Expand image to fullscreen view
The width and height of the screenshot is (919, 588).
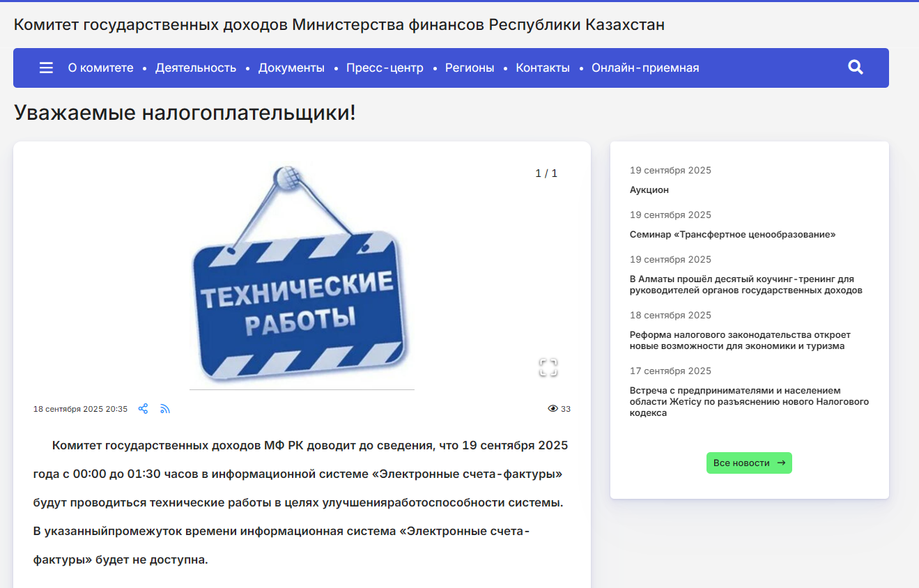coord(548,368)
